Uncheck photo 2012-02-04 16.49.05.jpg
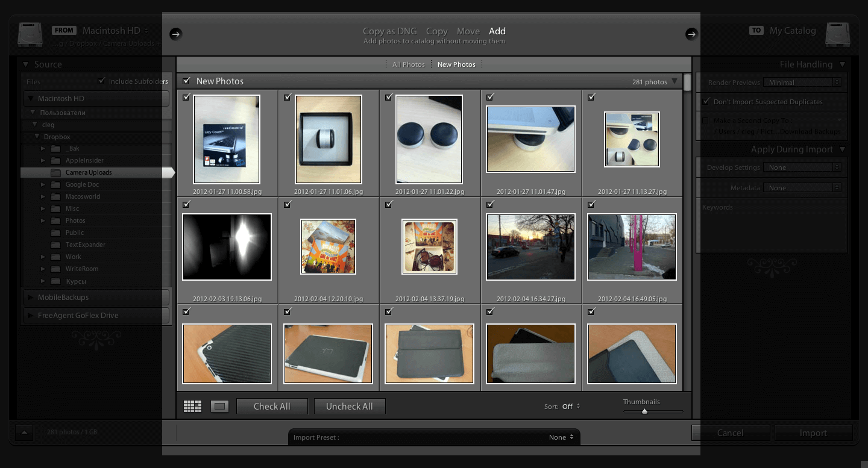 [591, 204]
